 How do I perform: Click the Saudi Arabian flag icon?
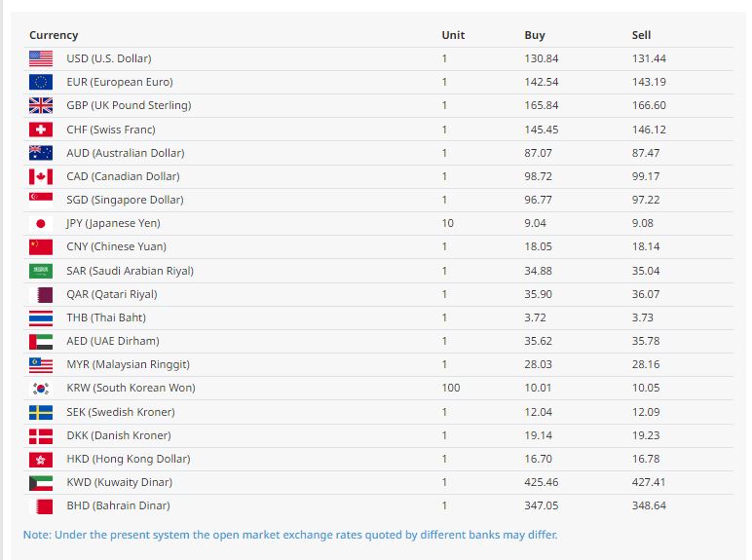point(41,271)
